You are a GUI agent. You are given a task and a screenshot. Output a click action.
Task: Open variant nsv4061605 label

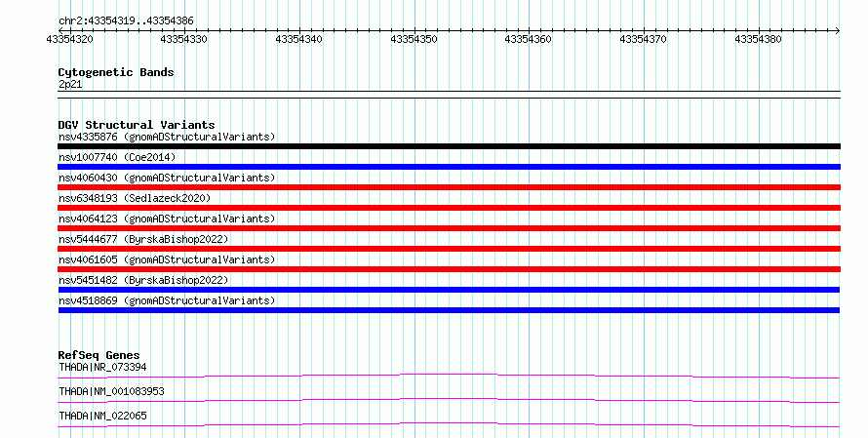click(167, 259)
